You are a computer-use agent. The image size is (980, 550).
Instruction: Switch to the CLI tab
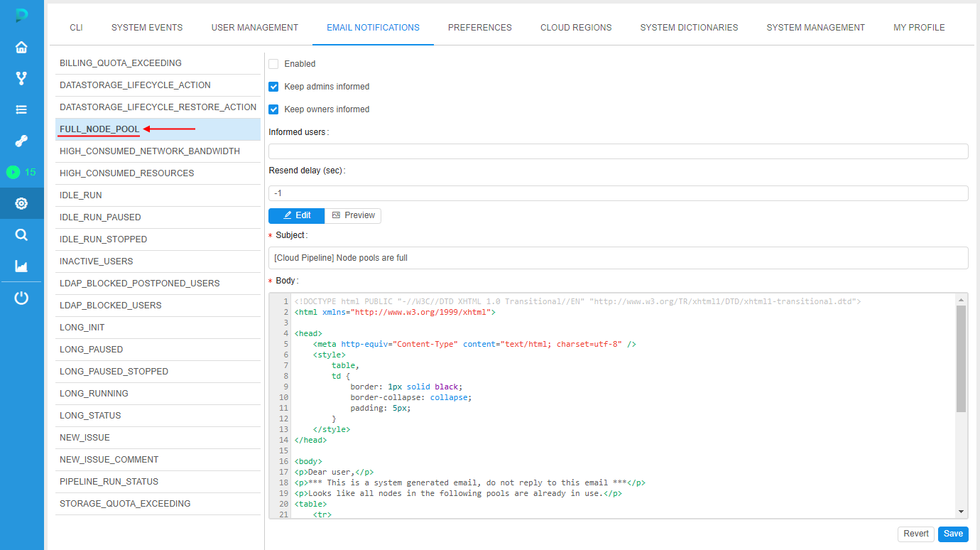coord(76,28)
